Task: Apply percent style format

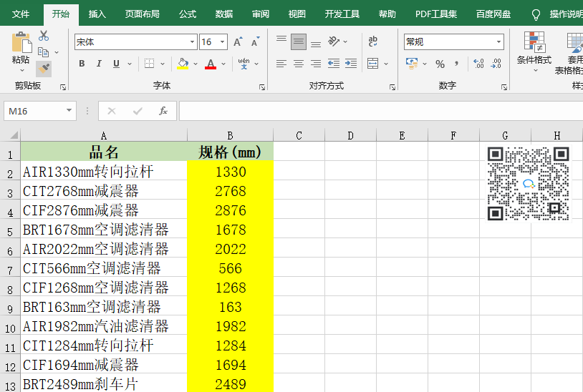Action: point(440,64)
